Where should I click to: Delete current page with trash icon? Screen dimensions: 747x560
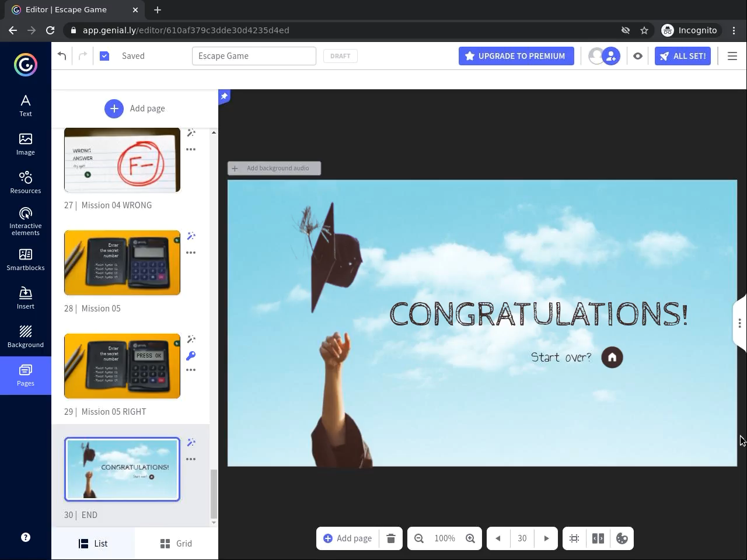click(x=391, y=538)
